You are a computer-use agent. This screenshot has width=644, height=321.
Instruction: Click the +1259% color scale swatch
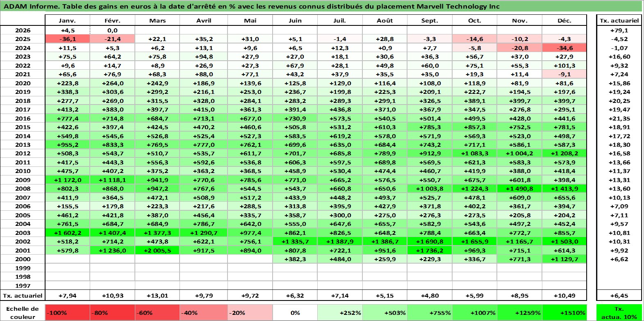[519, 312]
